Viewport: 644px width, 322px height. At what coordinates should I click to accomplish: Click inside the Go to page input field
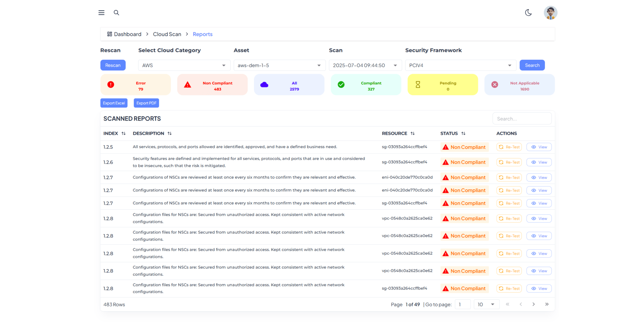pyautogui.click(x=462, y=304)
